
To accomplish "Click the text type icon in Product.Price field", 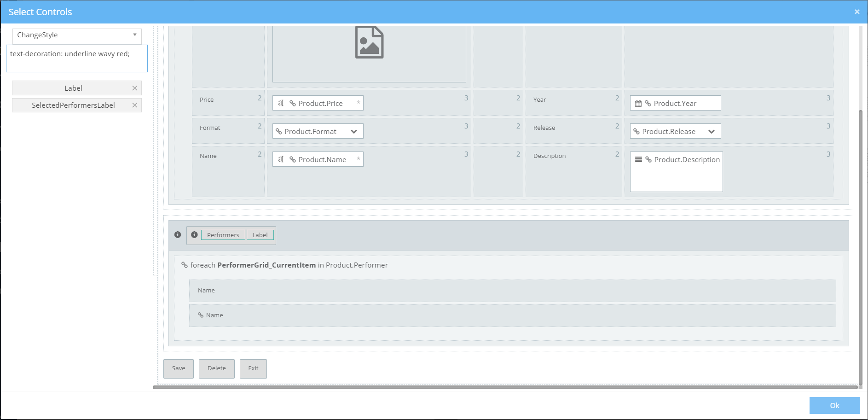I will (281, 103).
